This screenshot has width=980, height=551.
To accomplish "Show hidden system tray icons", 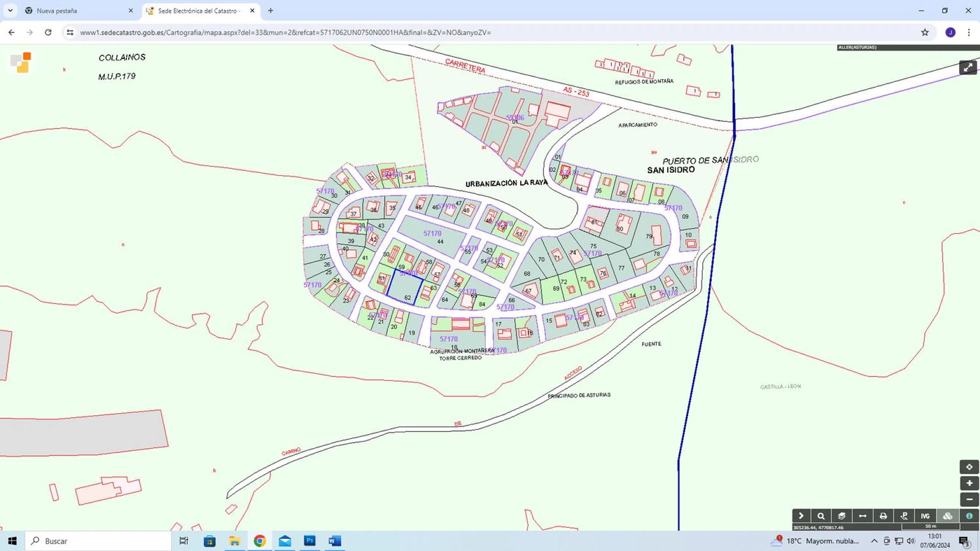I will pyautogui.click(x=874, y=541).
